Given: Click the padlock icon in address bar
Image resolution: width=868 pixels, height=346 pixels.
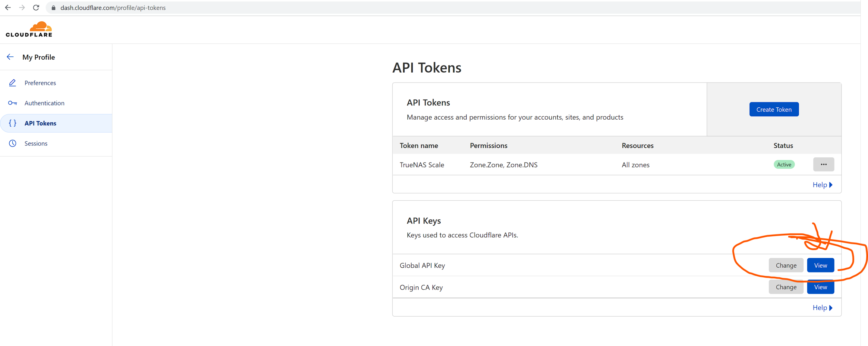Looking at the screenshot, I should (53, 8).
